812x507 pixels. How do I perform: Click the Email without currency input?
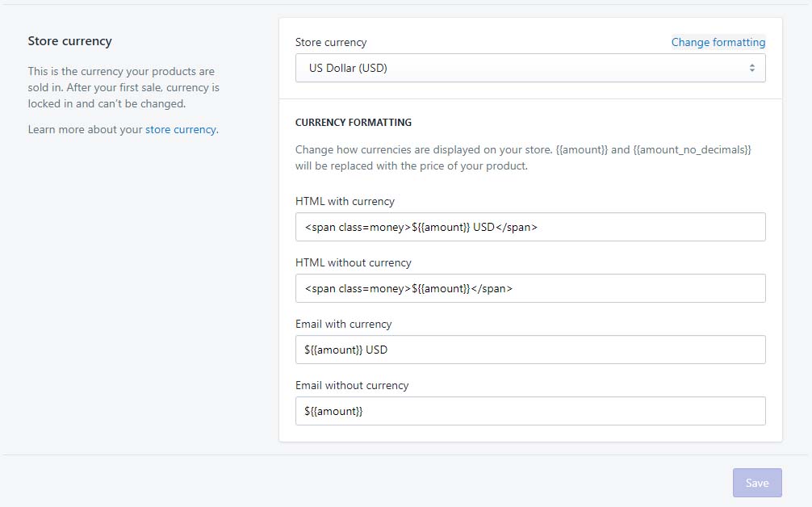tap(529, 411)
